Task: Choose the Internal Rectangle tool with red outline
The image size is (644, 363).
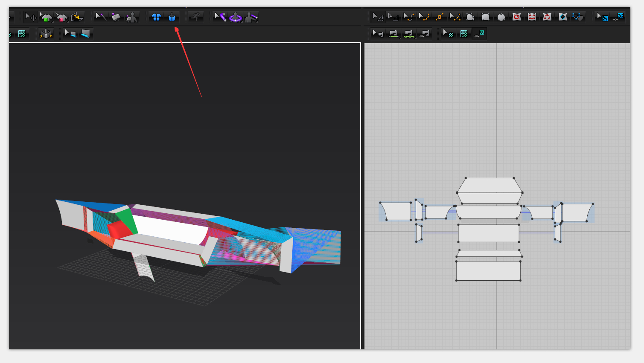Action: click(x=532, y=17)
